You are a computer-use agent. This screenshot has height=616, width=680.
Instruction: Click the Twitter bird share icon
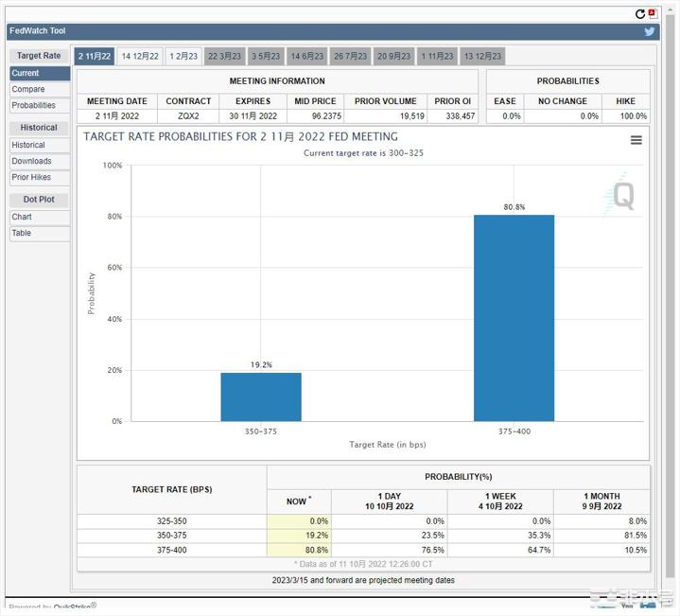click(650, 31)
